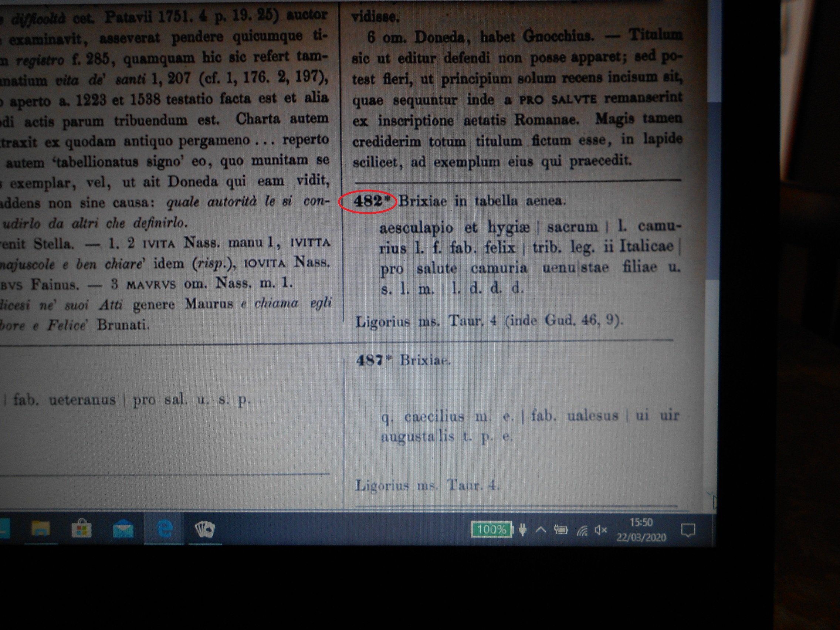Click the power plug tray icon
The image size is (840, 630).
(523, 529)
